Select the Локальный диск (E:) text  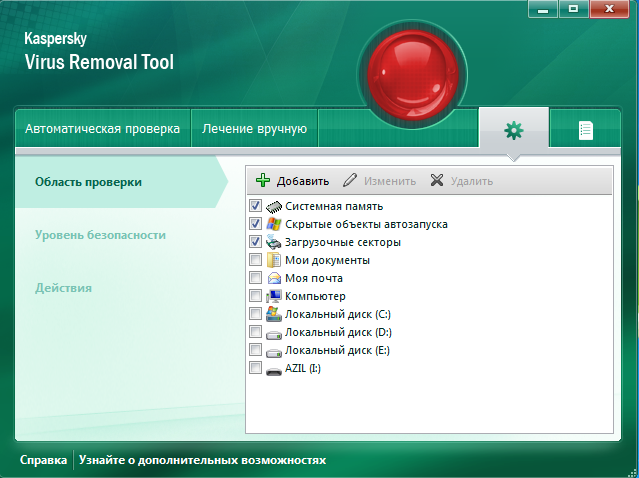(x=337, y=350)
